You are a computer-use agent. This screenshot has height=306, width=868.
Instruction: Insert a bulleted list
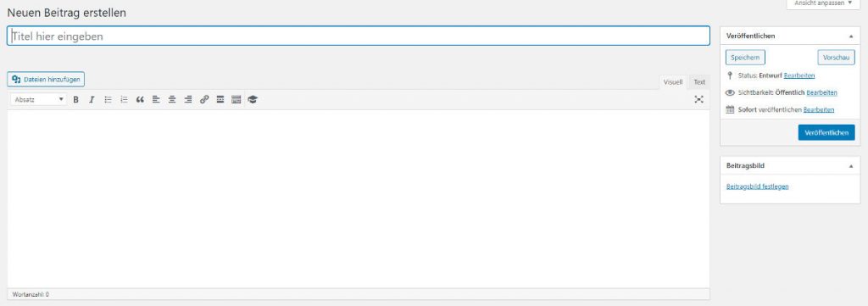pyautogui.click(x=108, y=100)
